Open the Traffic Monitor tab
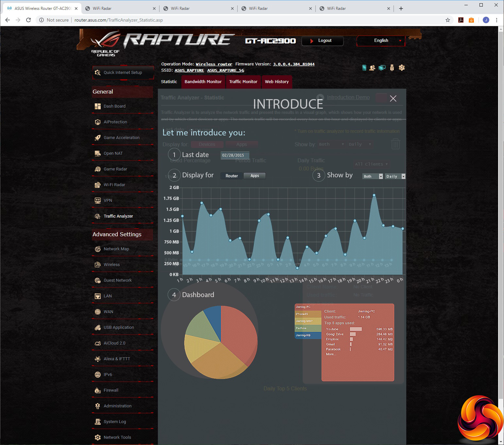 [243, 82]
